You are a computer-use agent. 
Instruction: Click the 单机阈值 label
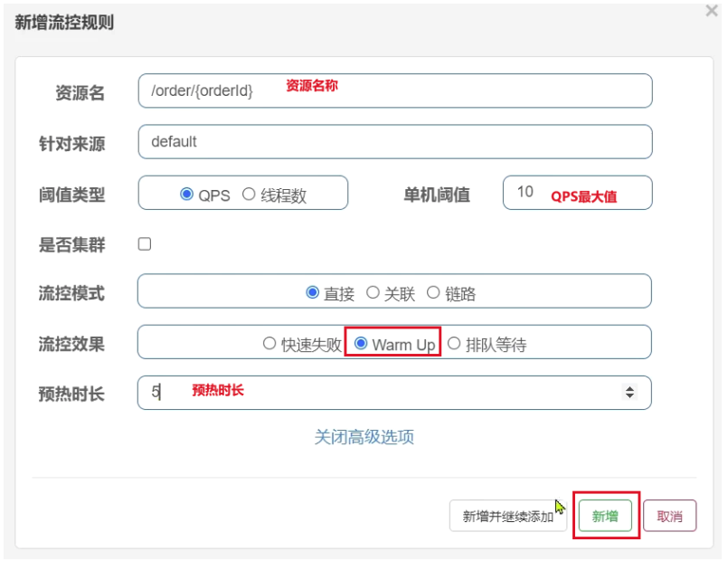coord(437,195)
